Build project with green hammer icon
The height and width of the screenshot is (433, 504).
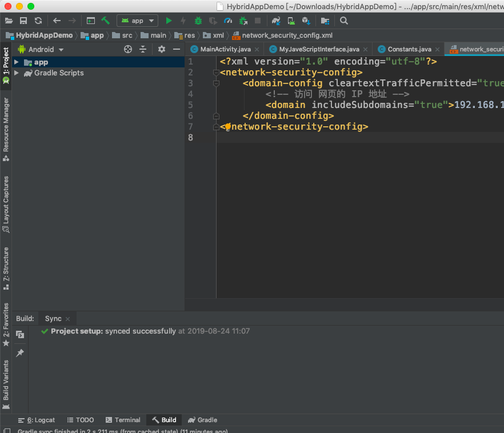(x=105, y=21)
